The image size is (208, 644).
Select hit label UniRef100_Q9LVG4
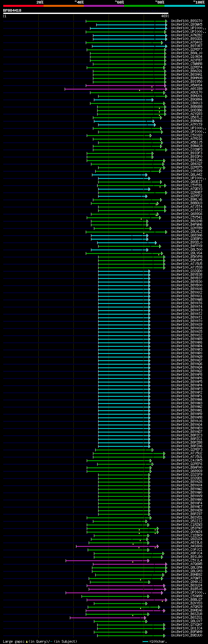[x=187, y=253]
